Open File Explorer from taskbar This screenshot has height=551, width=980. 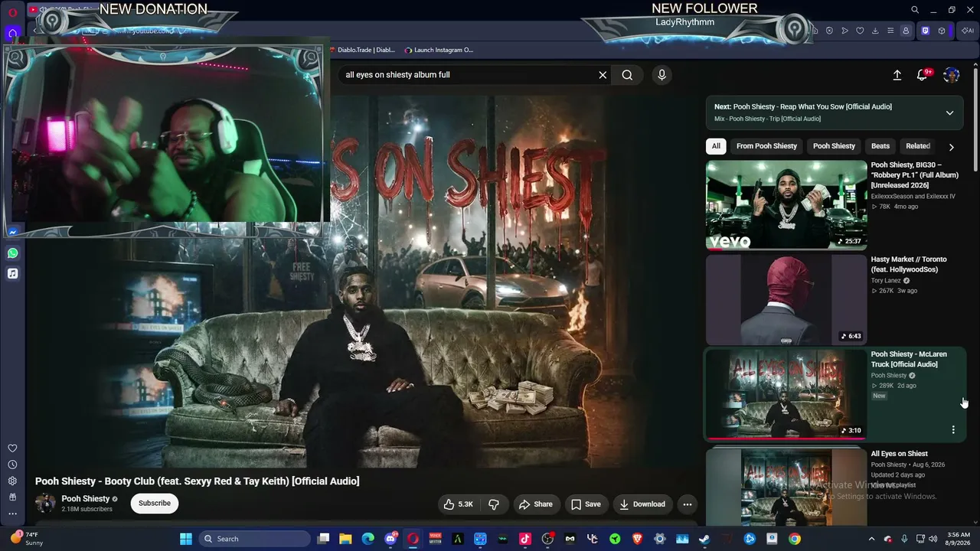tap(345, 539)
